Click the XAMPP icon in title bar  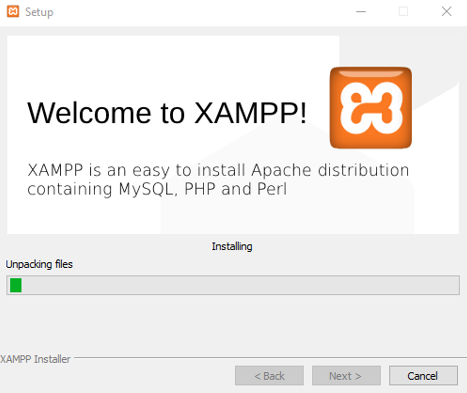13,11
